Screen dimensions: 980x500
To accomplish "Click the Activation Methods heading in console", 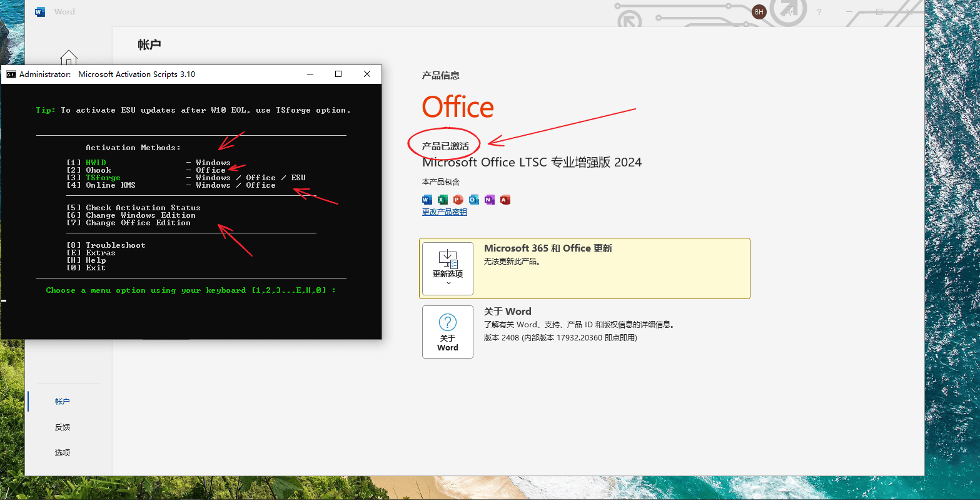I will 133,148.
